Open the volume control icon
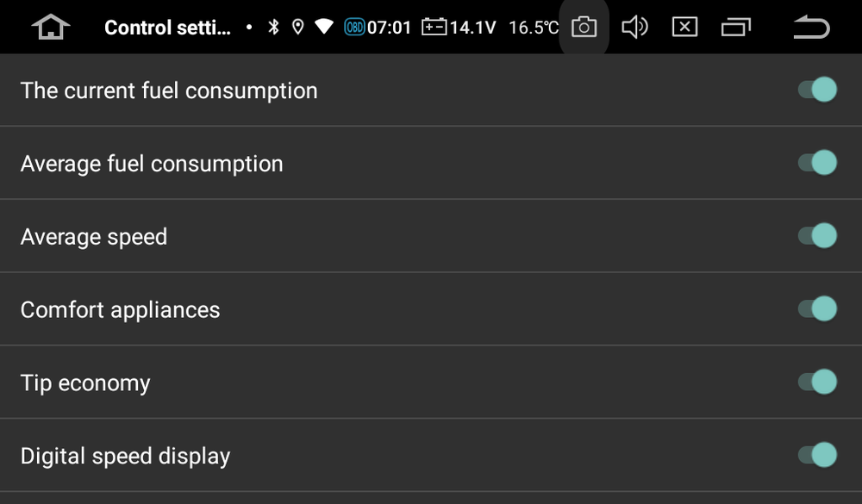The height and width of the screenshot is (504, 862). pyautogui.click(x=635, y=27)
